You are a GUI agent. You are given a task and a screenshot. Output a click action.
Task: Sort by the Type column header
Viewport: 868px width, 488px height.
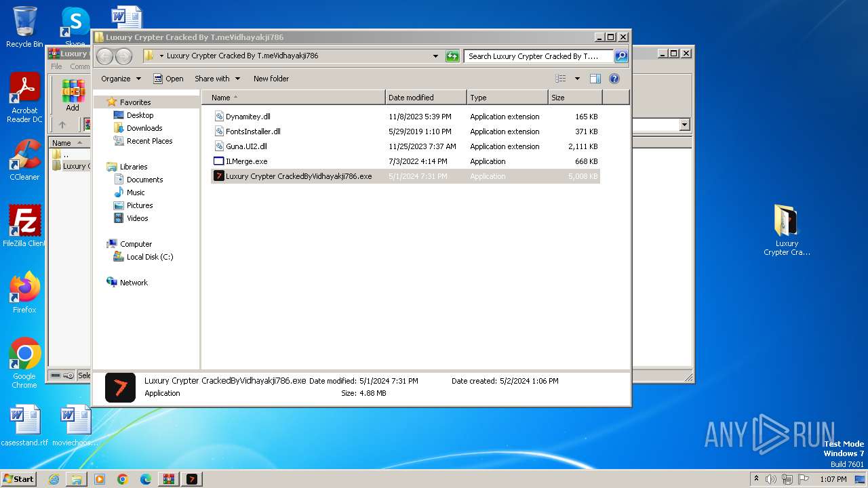507,98
